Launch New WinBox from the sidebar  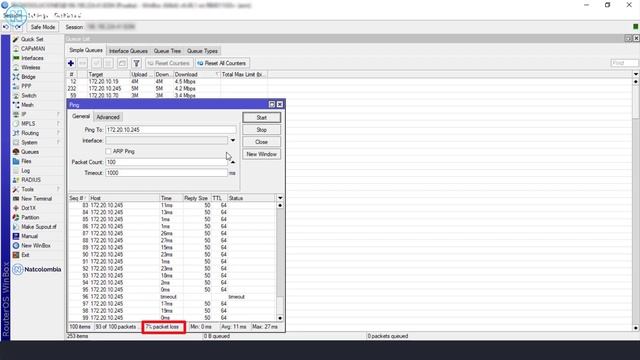pyautogui.click(x=36, y=246)
